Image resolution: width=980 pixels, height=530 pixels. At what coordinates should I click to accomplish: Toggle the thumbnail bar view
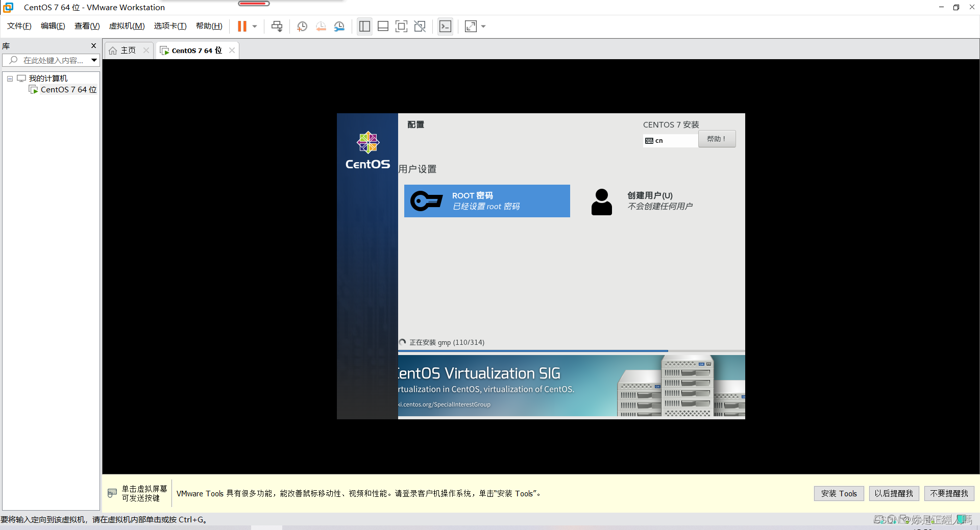point(383,27)
